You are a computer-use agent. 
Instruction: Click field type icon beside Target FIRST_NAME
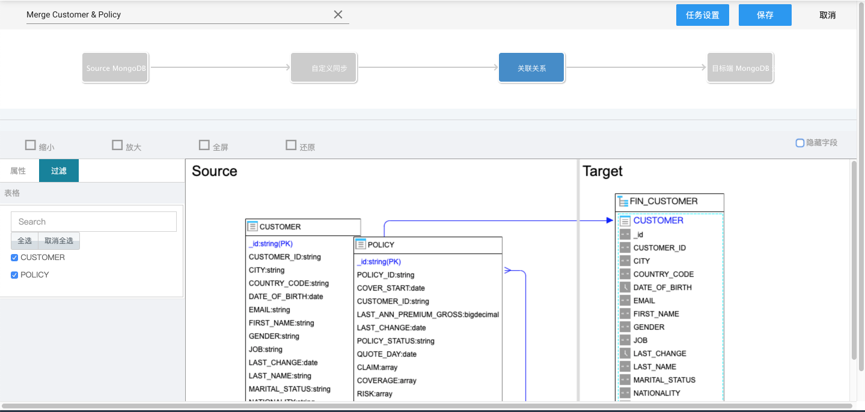coord(625,314)
